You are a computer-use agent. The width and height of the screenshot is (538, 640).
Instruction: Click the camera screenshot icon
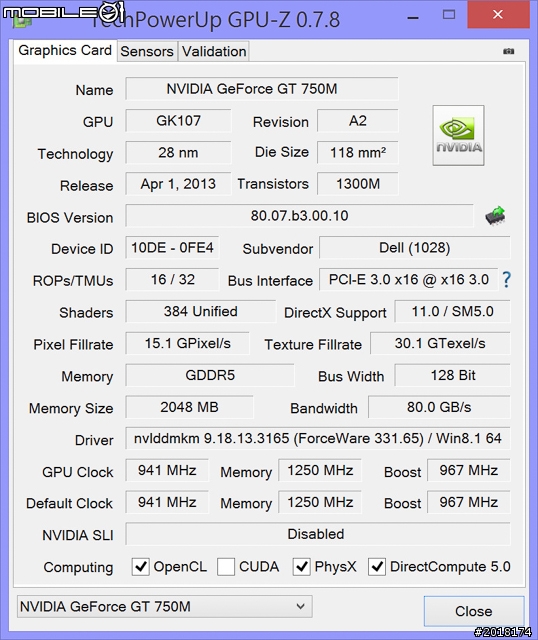point(508,51)
